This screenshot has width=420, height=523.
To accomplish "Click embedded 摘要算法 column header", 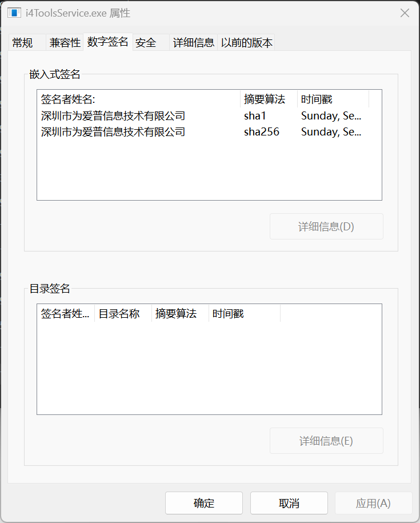I will coord(269,99).
